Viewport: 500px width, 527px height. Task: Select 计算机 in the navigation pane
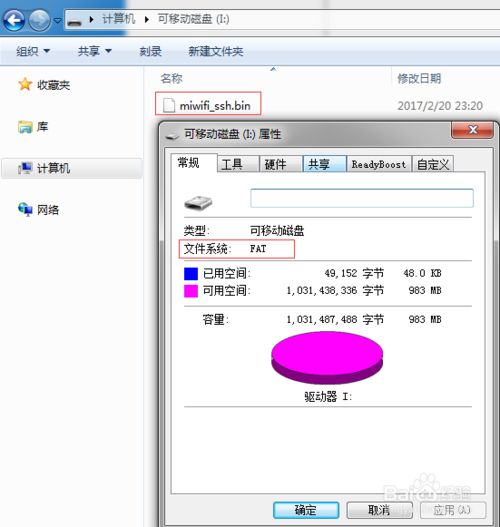pos(53,168)
